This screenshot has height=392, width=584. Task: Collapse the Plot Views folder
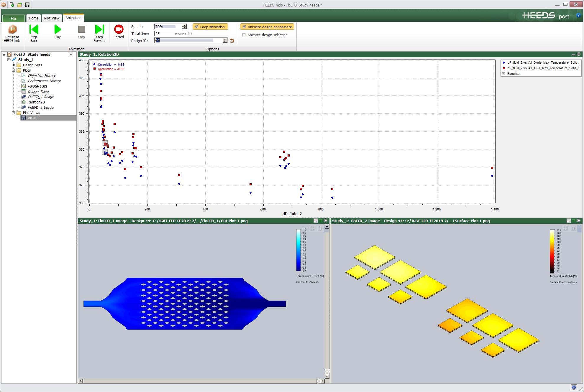[13, 113]
